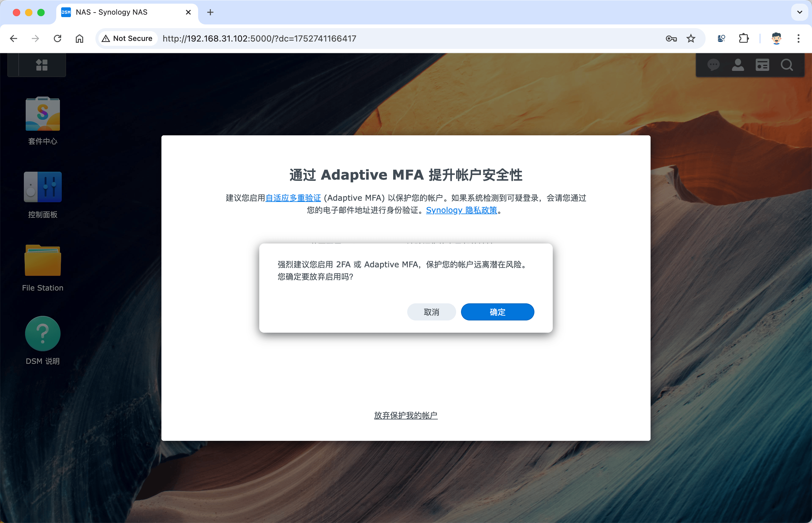Open Chrome profile avatar
The image size is (812, 523).
pyautogui.click(x=776, y=38)
